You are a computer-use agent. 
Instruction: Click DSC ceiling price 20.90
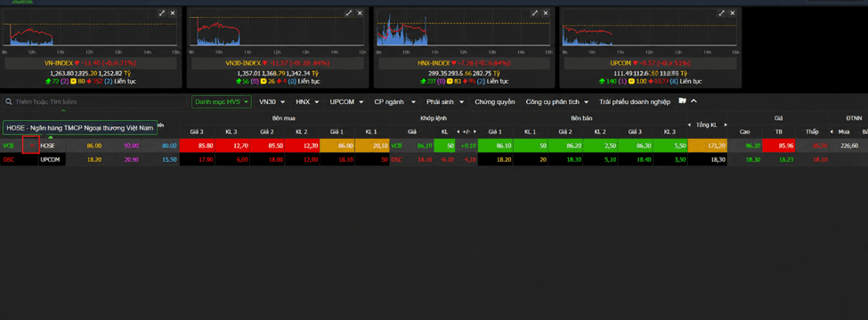pos(132,159)
